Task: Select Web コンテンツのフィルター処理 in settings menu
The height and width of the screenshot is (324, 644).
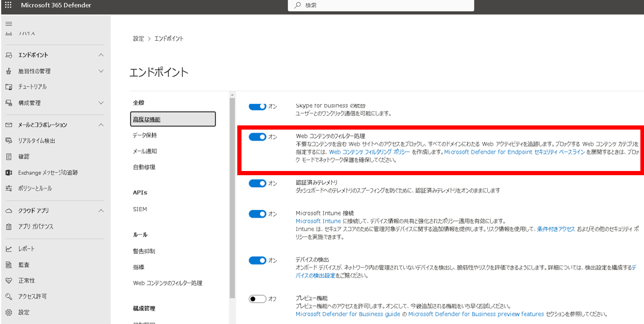Action: pyautogui.click(x=168, y=283)
